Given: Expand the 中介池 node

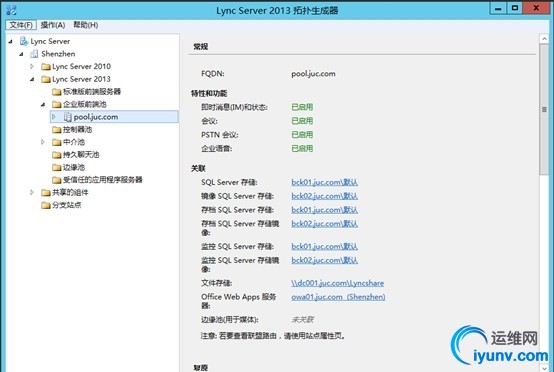Looking at the screenshot, I should pyautogui.click(x=43, y=142).
